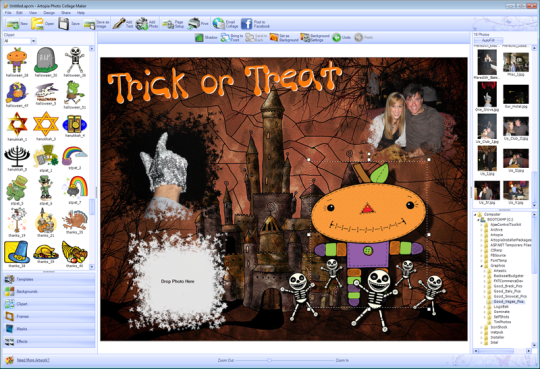Apply Shadow to the selected item

click(x=206, y=38)
